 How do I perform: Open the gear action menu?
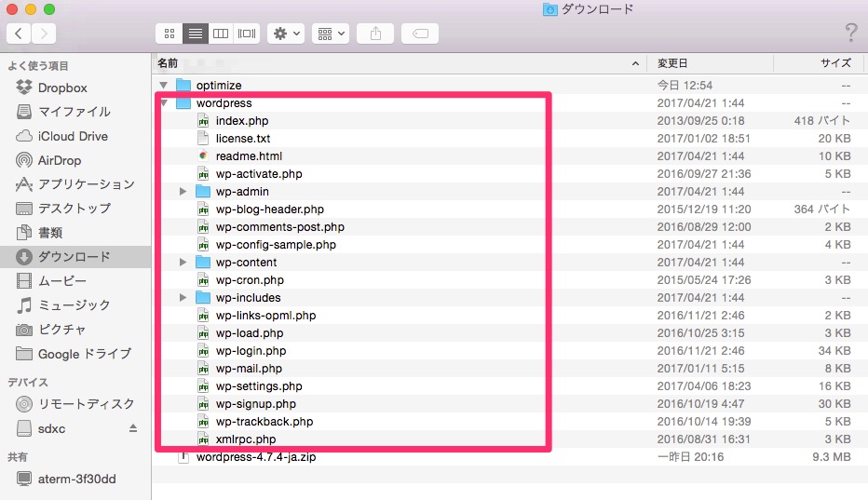[x=286, y=34]
